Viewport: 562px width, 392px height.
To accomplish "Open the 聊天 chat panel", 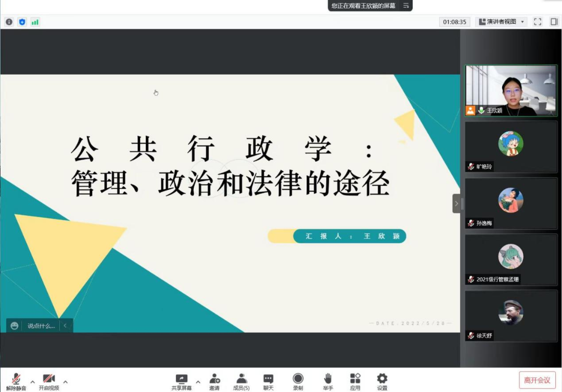I will [268, 381].
